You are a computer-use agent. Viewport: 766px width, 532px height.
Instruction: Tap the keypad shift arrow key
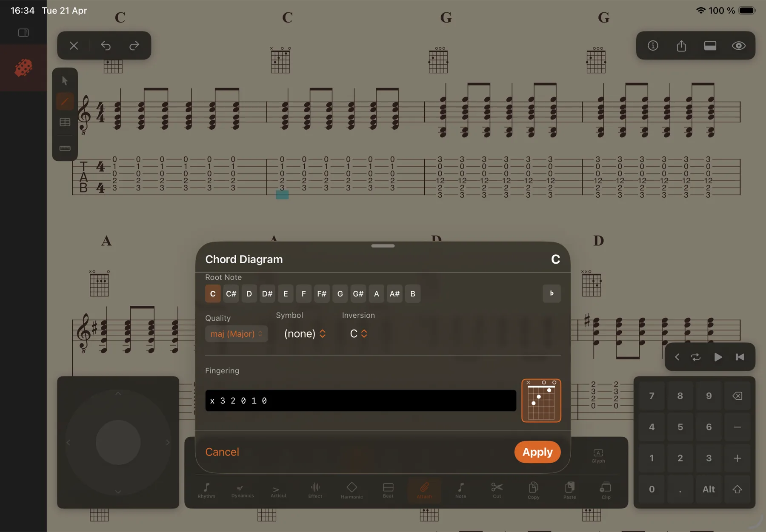[737, 489]
